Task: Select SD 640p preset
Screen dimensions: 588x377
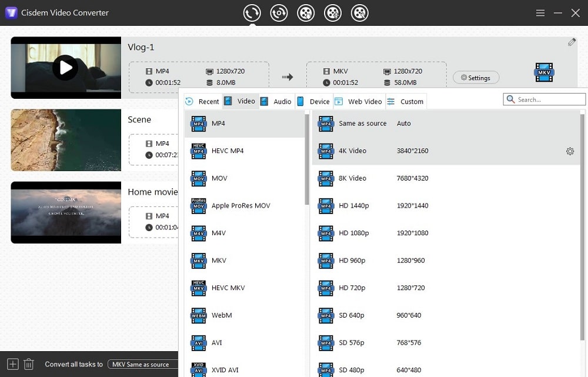Action: click(x=446, y=315)
